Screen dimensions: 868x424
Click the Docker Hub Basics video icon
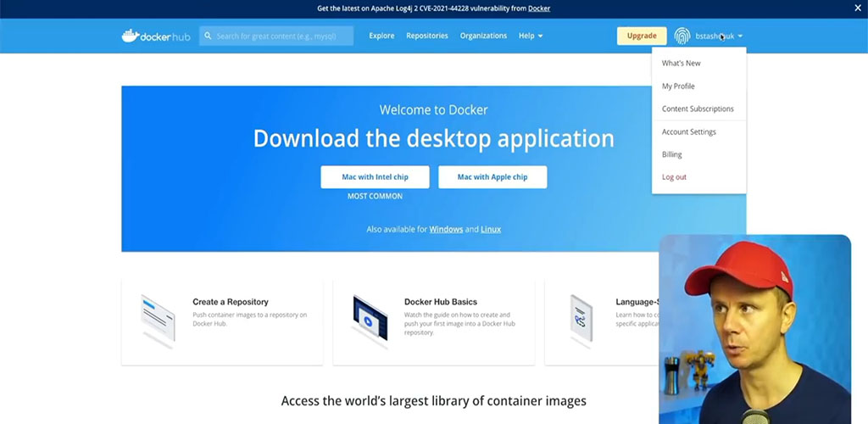370,321
